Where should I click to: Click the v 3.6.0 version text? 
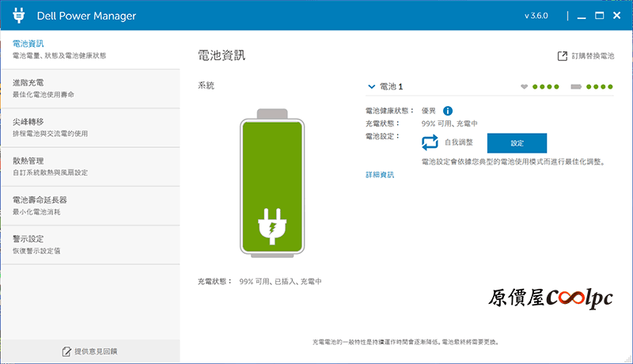[x=536, y=16]
